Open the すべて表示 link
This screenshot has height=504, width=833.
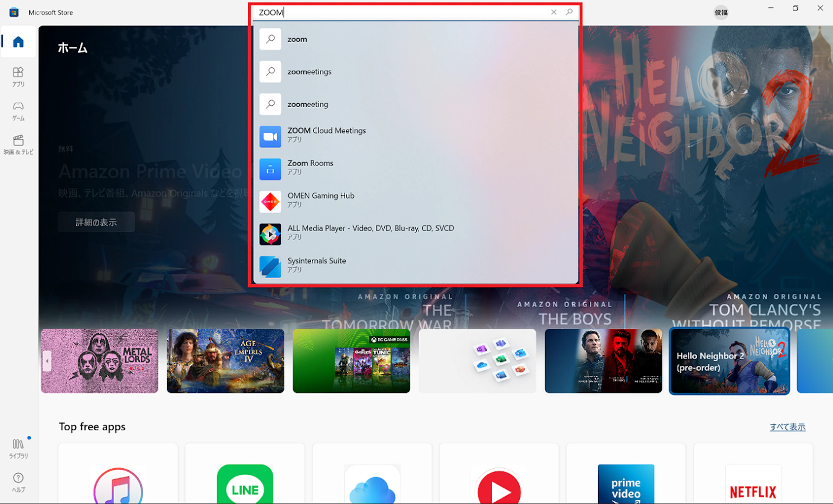point(787,427)
